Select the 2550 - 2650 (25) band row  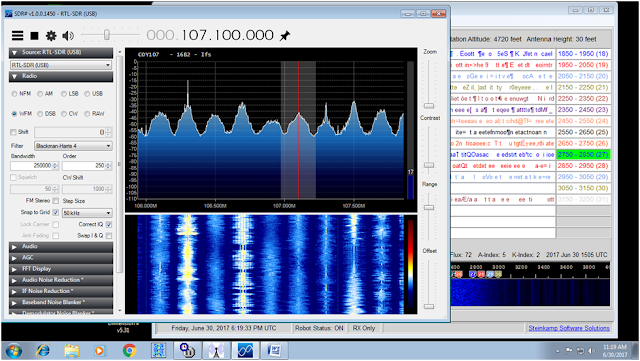click(583, 132)
